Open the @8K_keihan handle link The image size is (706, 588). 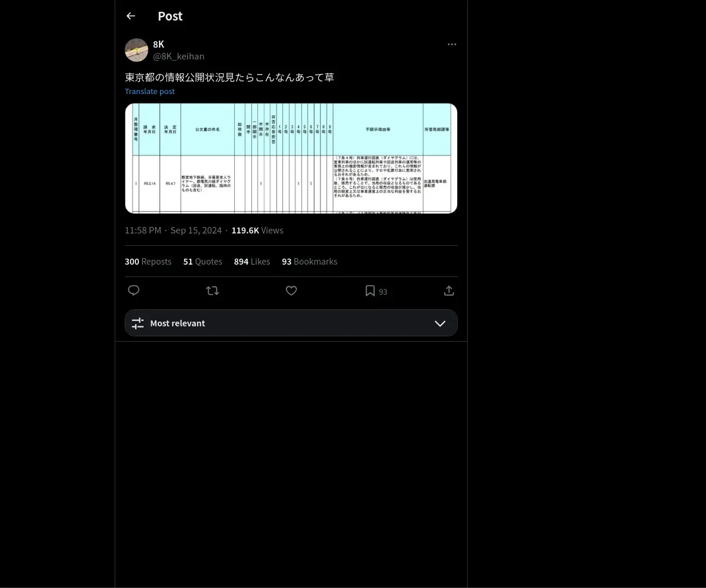pyautogui.click(x=179, y=56)
